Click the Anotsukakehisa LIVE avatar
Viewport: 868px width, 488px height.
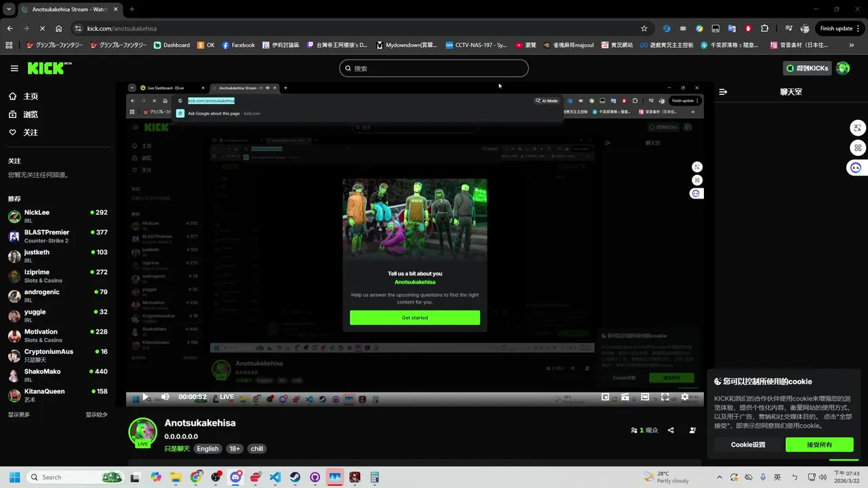point(142,432)
